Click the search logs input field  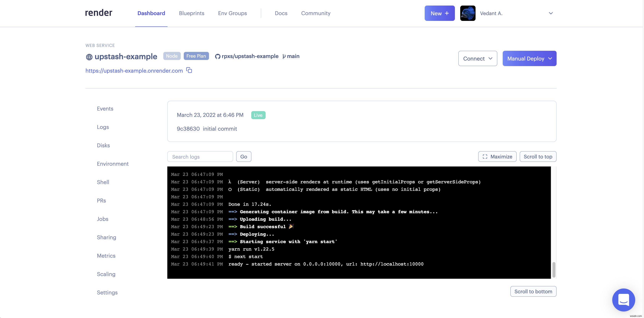[200, 156]
